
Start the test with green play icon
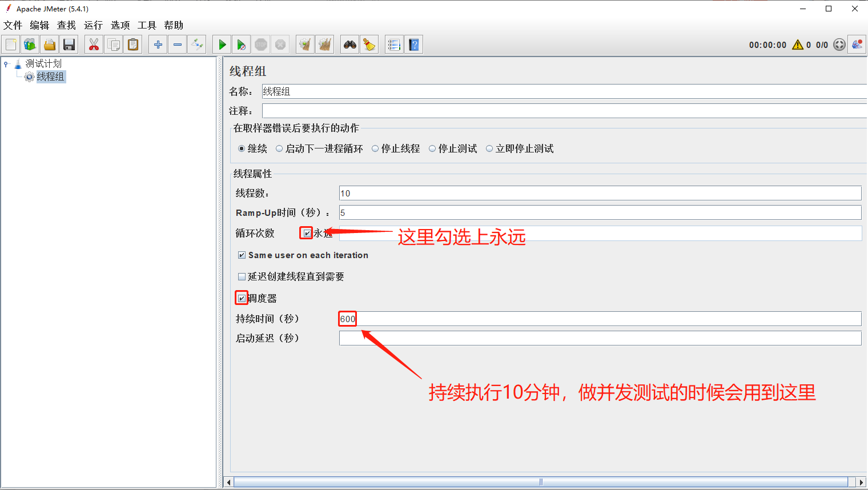(x=222, y=45)
